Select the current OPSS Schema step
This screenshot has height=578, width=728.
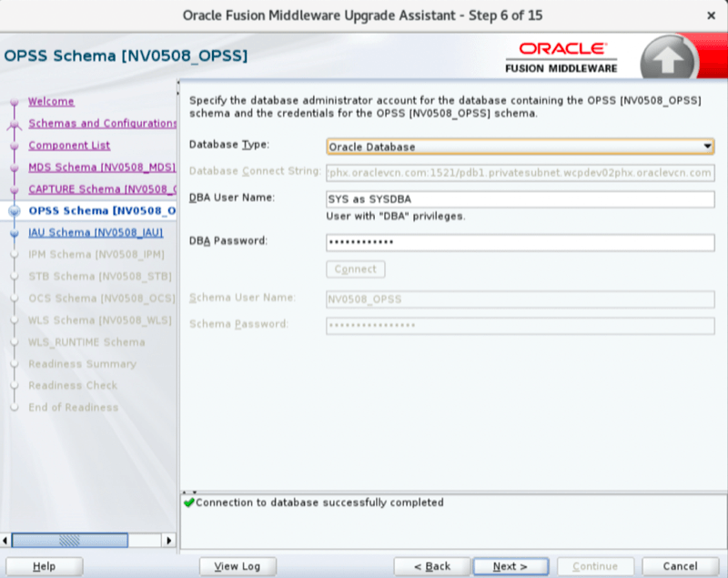[x=102, y=211]
